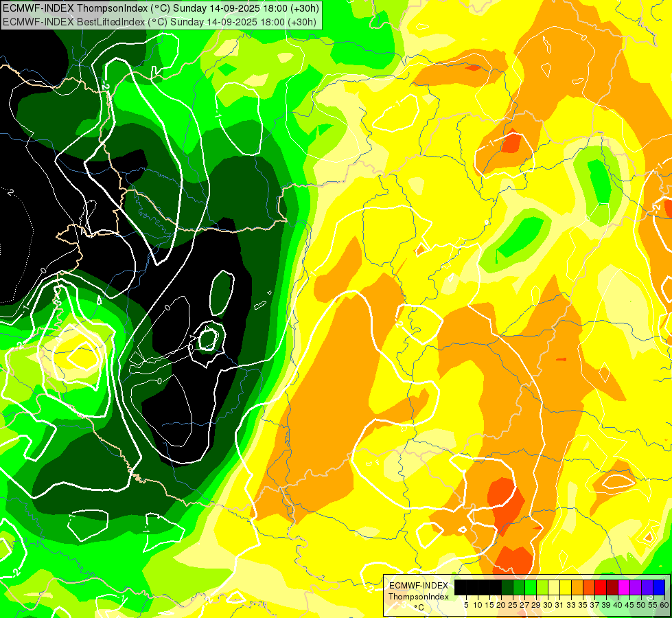Click the legend tick value 5

466,605
